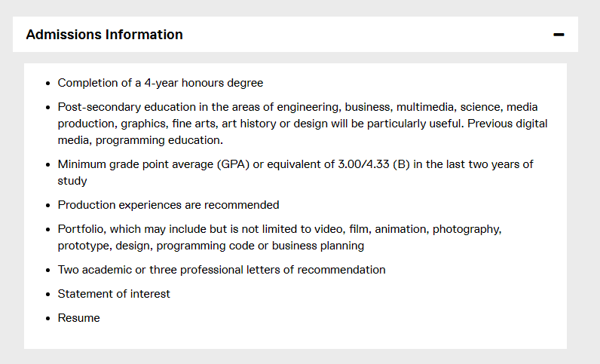
Task: Click the Admissions Information header title
Action: point(104,35)
